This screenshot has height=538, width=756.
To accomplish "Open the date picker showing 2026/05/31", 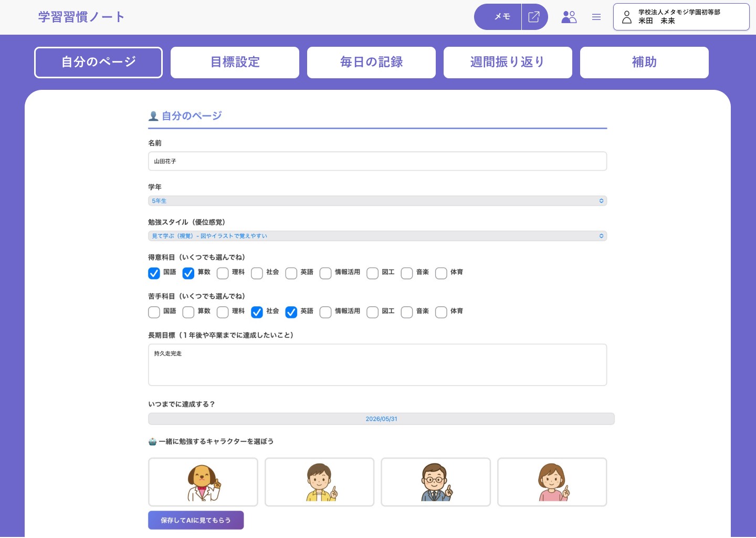I will coord(381,419).
